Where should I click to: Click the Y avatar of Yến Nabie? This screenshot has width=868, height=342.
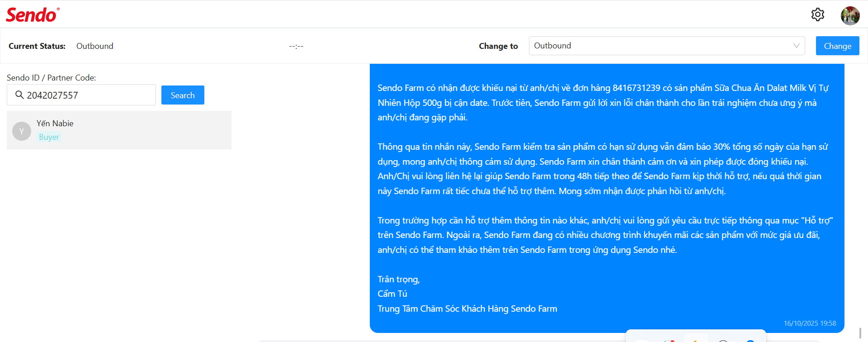pyautogui.click(x=22, y=131)
